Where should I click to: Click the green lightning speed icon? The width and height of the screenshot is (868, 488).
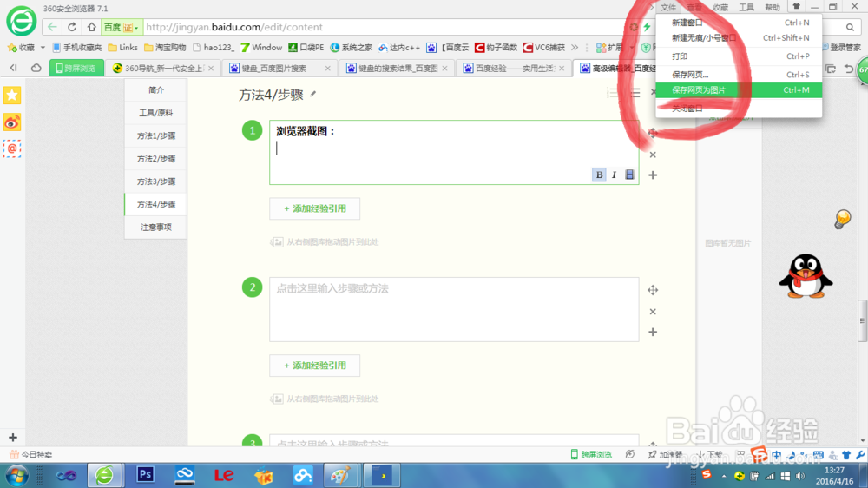(648, 27)
